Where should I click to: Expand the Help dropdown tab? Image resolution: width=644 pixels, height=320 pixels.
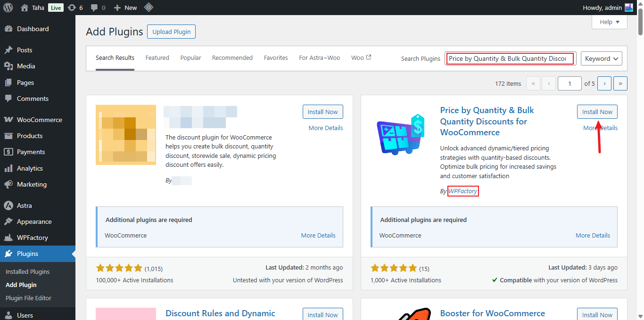pyautogui.click(x=610, y=22)
